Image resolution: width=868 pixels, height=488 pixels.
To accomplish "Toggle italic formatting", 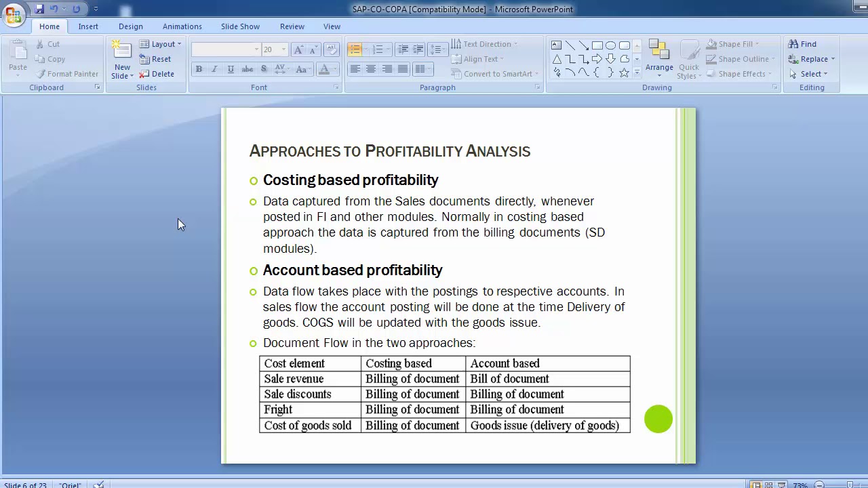I will pyautogui.click(x=214, y=69).
